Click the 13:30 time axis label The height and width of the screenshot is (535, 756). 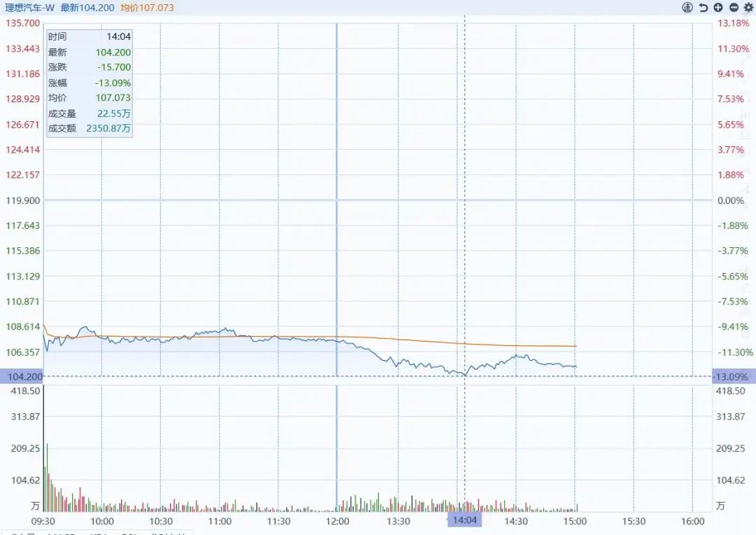398,521
